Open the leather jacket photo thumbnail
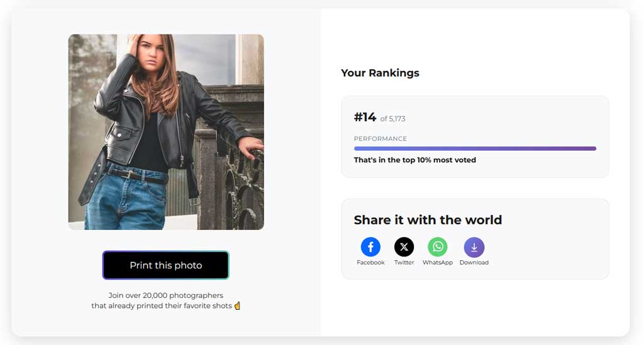 tap(166, 132)
